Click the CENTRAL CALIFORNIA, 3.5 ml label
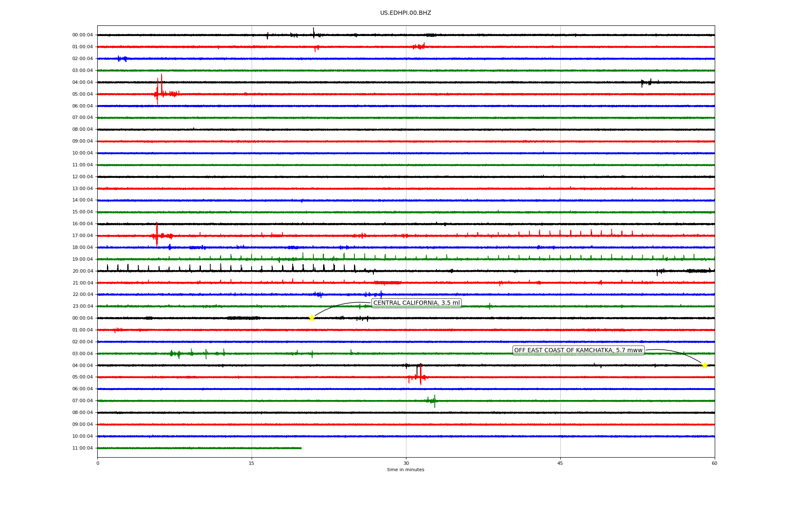812x508 pixels. click(416, 303)
